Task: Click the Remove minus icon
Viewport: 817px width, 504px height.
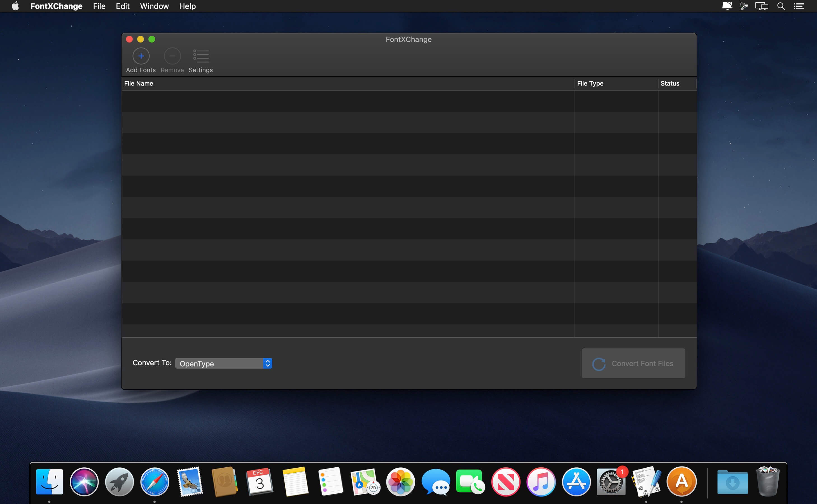Action: click(x=172, y=56)
